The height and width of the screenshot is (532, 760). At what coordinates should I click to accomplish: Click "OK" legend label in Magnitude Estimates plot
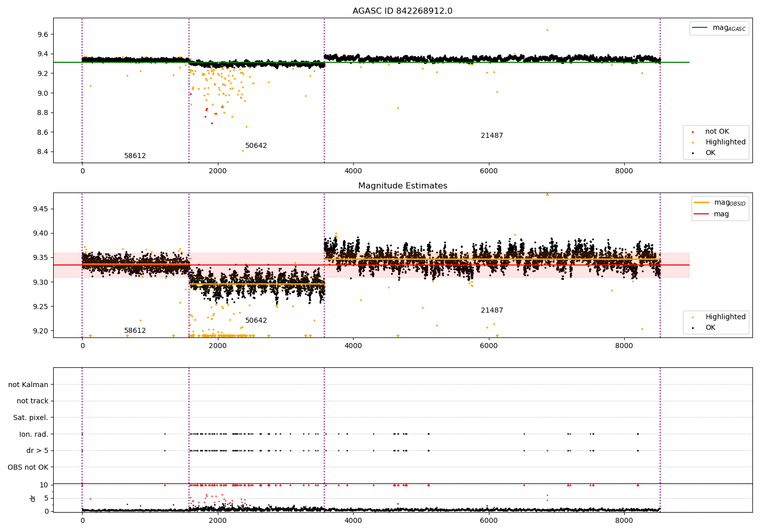pos(710,328)
